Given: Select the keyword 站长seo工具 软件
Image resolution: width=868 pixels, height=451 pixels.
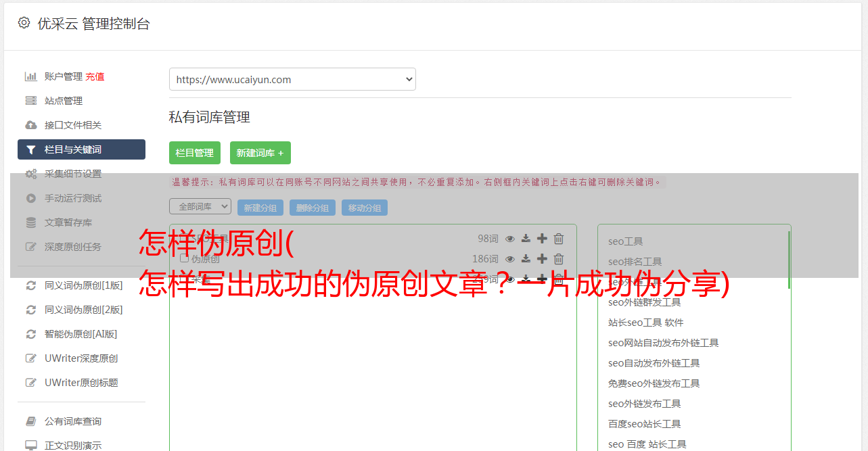Looking at the screenshot, I should (646, 323).
